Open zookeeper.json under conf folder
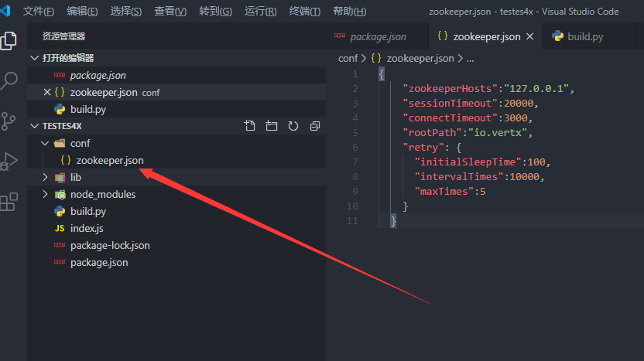Screen dimensions: 644x361 (x=176, y=160)
